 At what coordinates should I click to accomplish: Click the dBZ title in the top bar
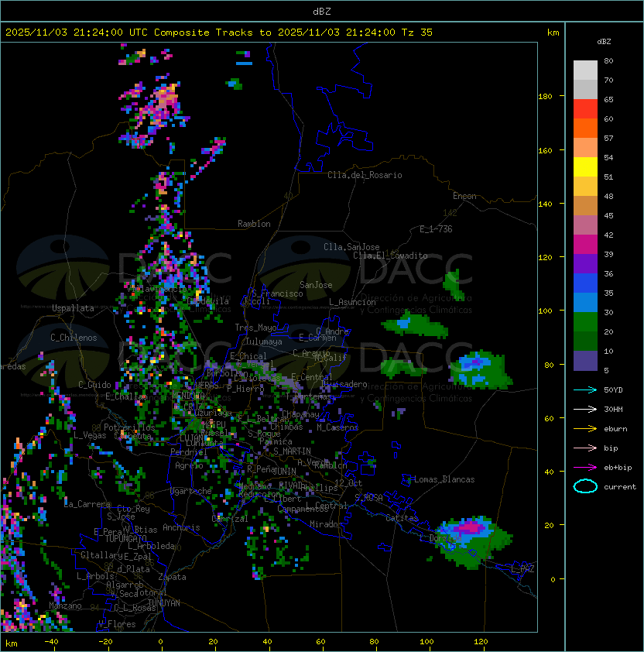click(322, 11)
